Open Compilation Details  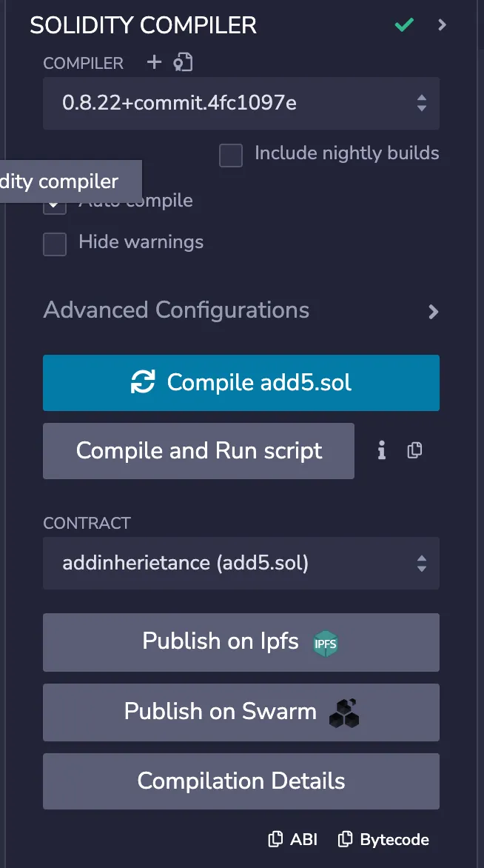click(241, 781)
